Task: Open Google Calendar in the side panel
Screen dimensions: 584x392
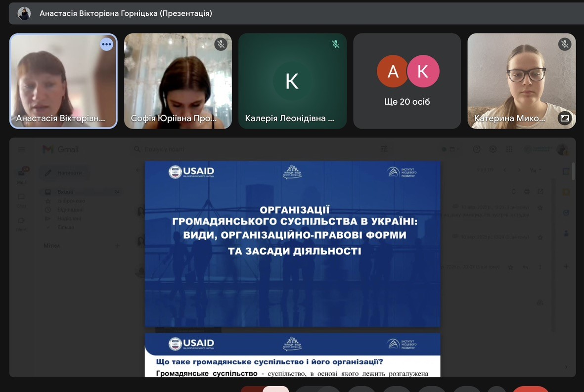Action: coord(566,171)
